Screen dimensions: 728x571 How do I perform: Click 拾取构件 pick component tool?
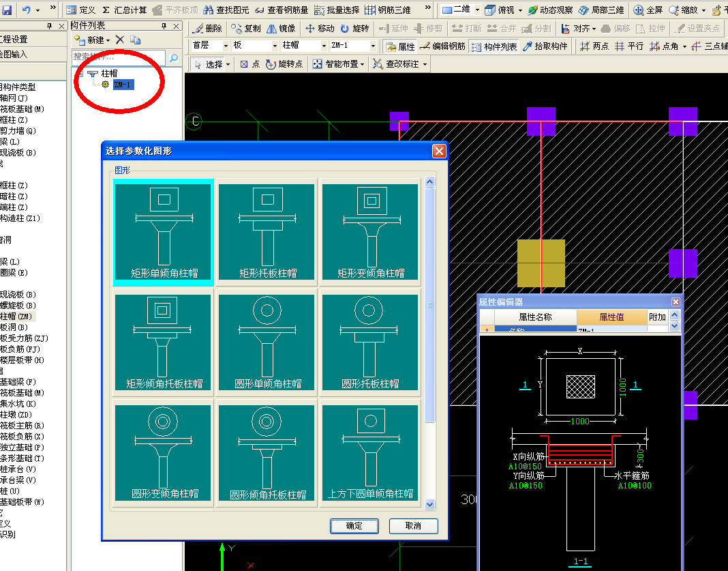pos(545,46)
